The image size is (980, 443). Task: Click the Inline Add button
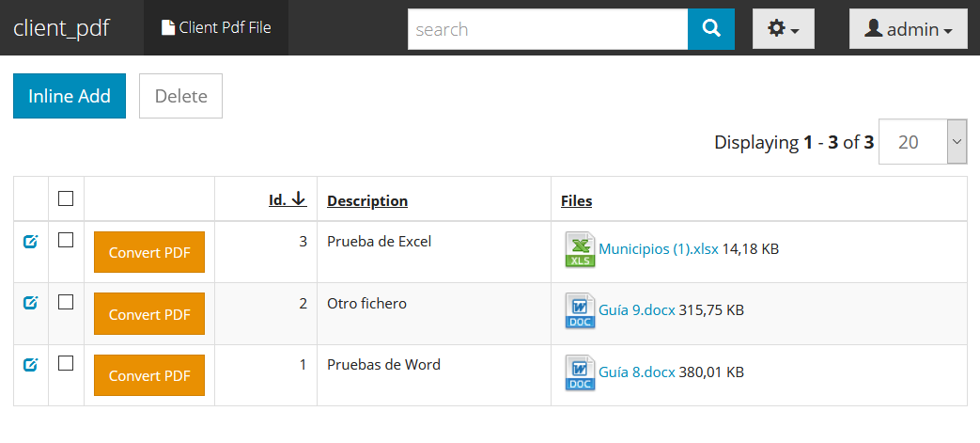[70, 96]
